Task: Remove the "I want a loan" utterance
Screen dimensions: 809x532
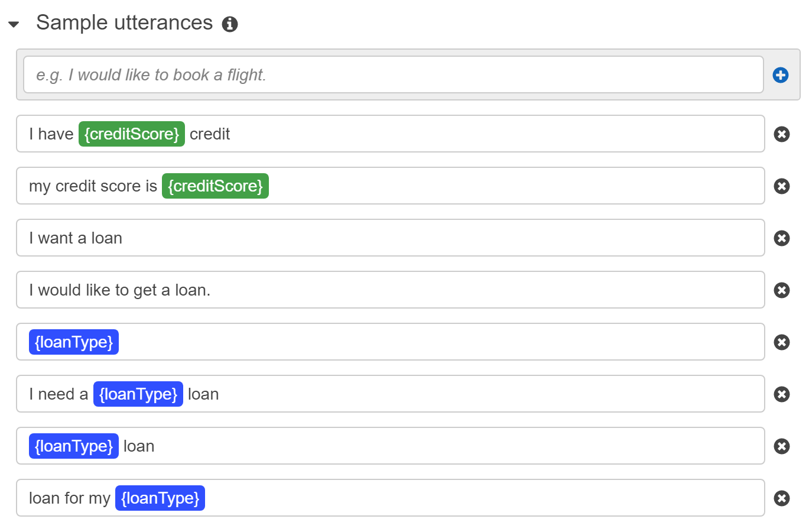Action: click(781, 238)
